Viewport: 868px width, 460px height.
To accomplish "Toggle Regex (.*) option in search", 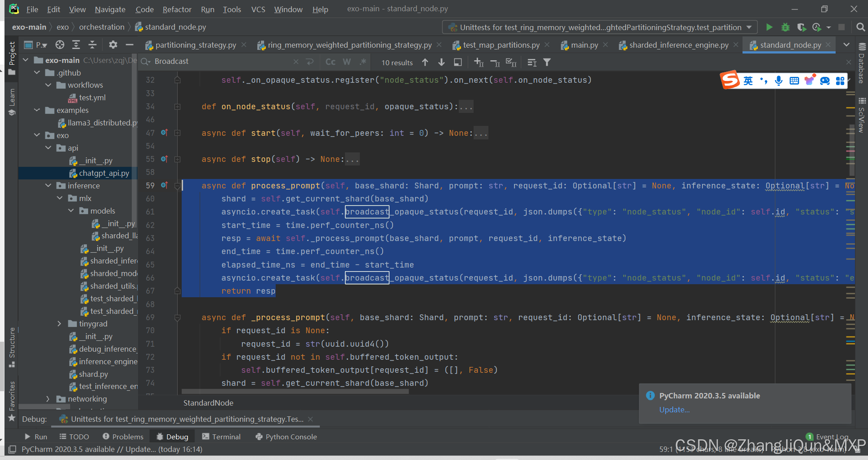I will pos(362,62).
